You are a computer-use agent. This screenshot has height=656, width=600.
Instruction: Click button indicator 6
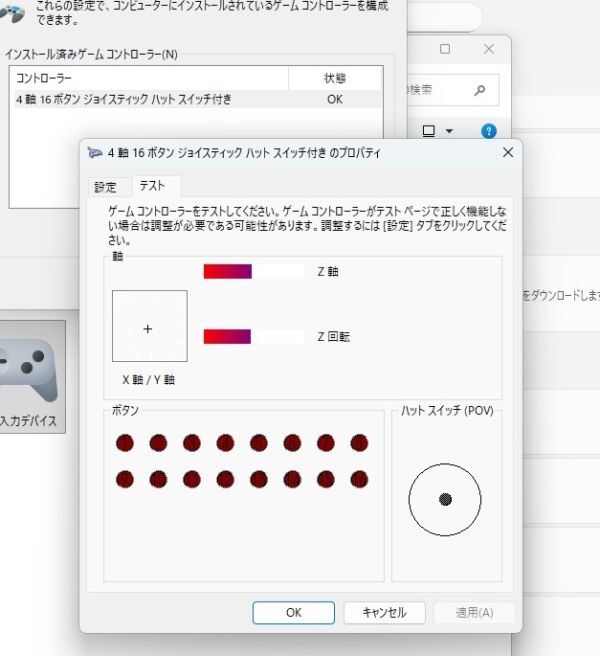coord(292,443)
